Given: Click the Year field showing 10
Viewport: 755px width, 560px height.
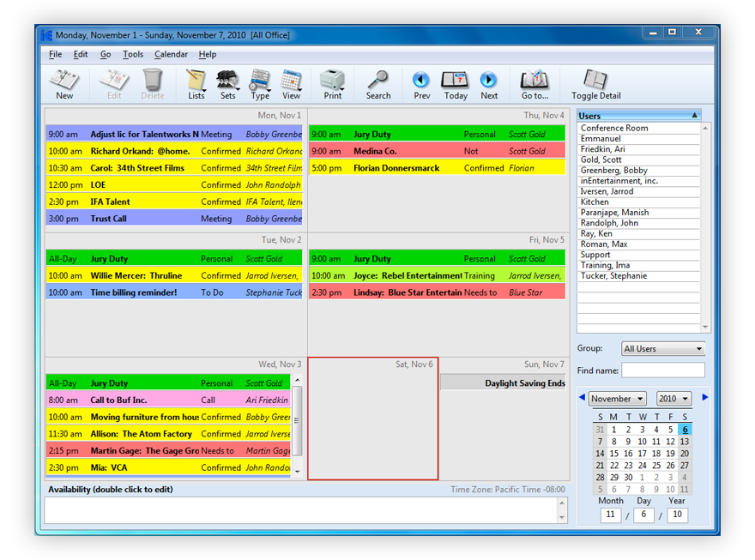Looking at the screenshot, I should pos(678,515).
